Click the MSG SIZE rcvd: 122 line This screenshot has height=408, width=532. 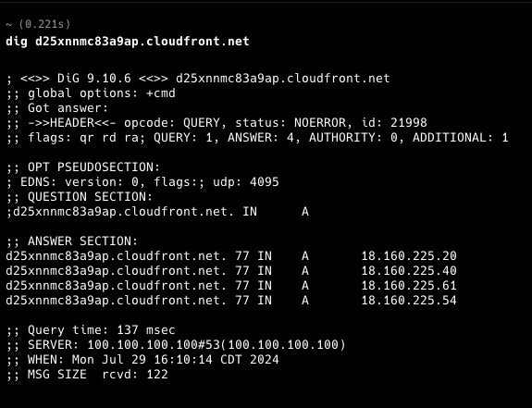[87, 375]
